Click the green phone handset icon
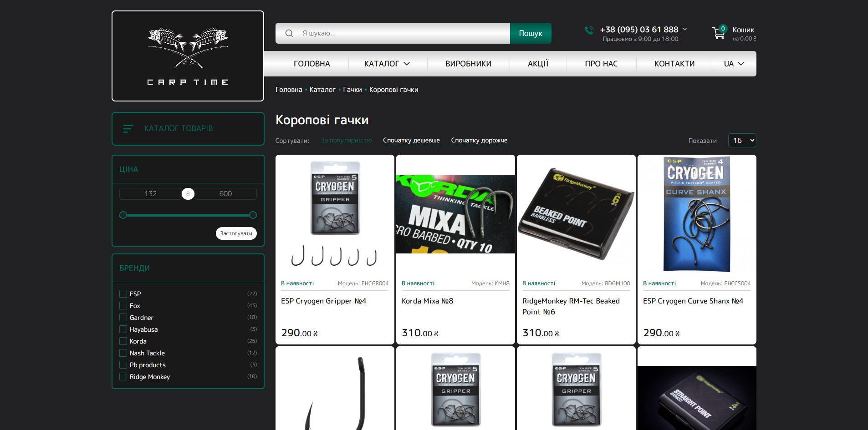The width and height of the screenshot is (868, 430). (589, 30)
